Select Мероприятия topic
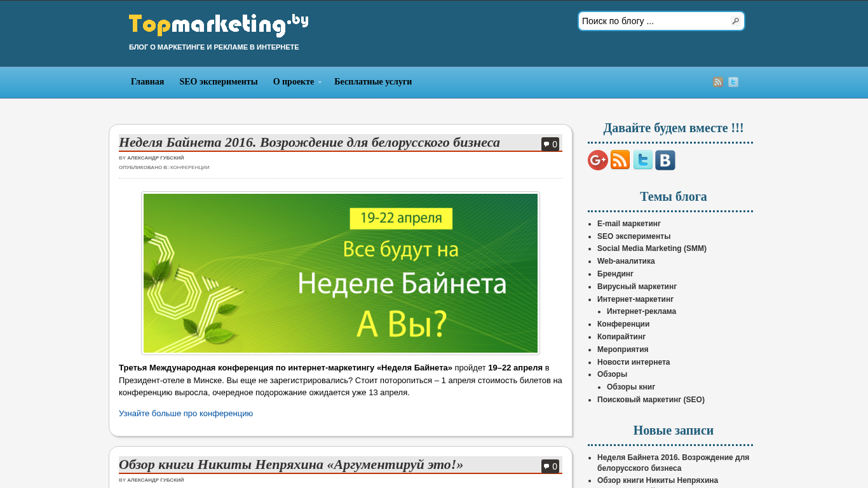The height and width of the screenshot is (488, 868). pos(623,349)
